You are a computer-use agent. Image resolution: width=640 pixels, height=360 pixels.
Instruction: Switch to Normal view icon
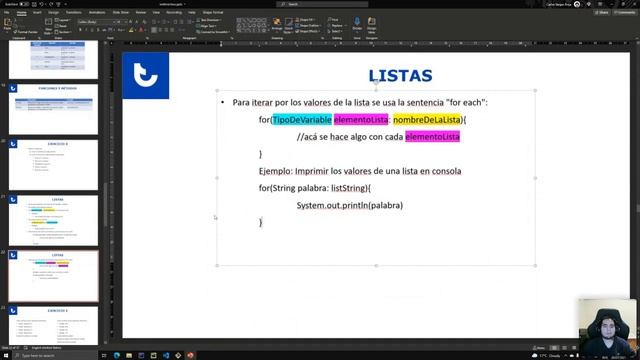point(554,348)
